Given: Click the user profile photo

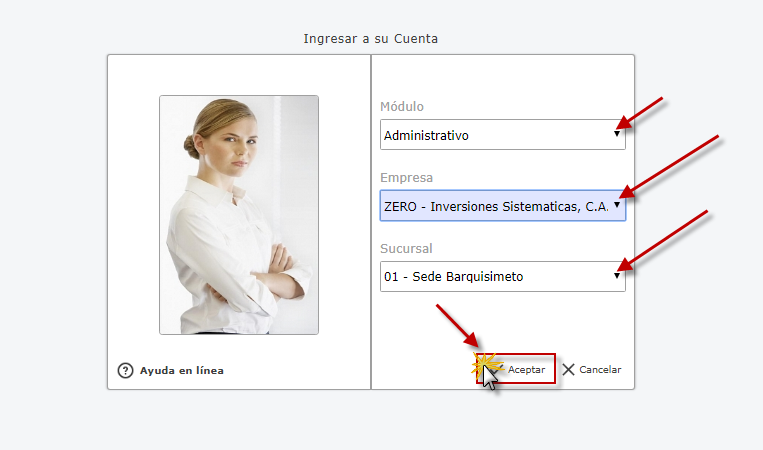Looking at the screenshot, I should [x=239, y=214].
